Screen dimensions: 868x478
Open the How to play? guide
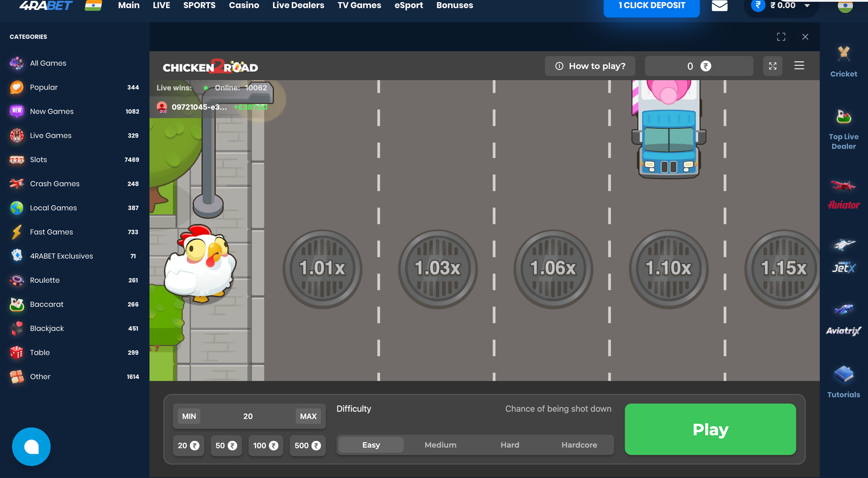[590, 66]
